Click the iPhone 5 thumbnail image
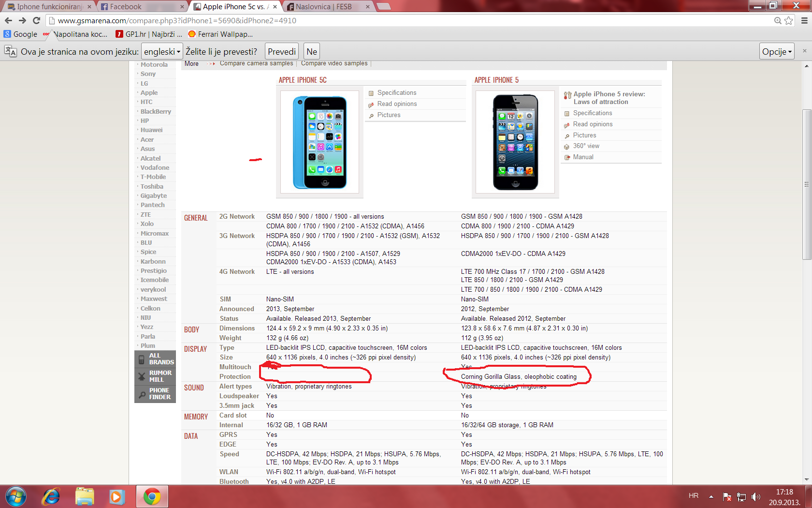This screenshot has height=508, width=812. pos(515,142)
